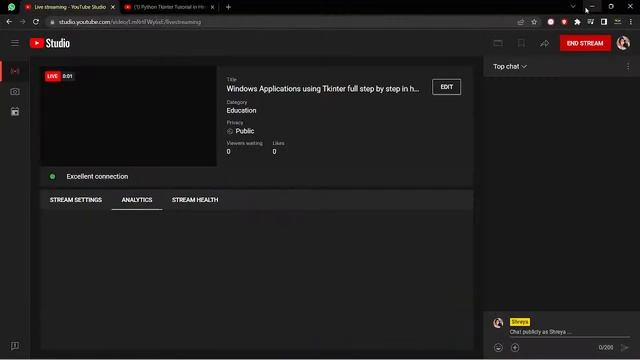This screenshot has width=640, height=360.
Task: Click the END STREAM button
Action: 585,43
